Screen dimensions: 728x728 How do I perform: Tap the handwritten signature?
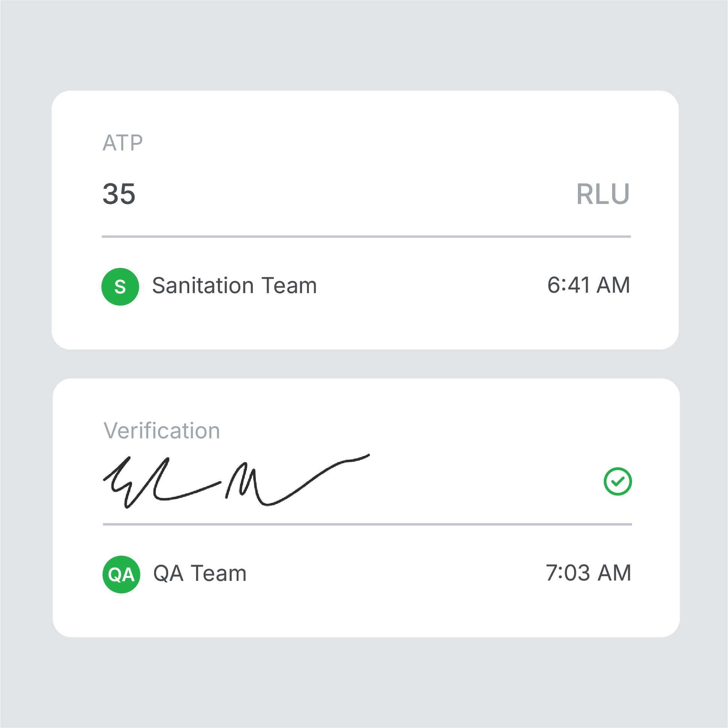point(236,482)
